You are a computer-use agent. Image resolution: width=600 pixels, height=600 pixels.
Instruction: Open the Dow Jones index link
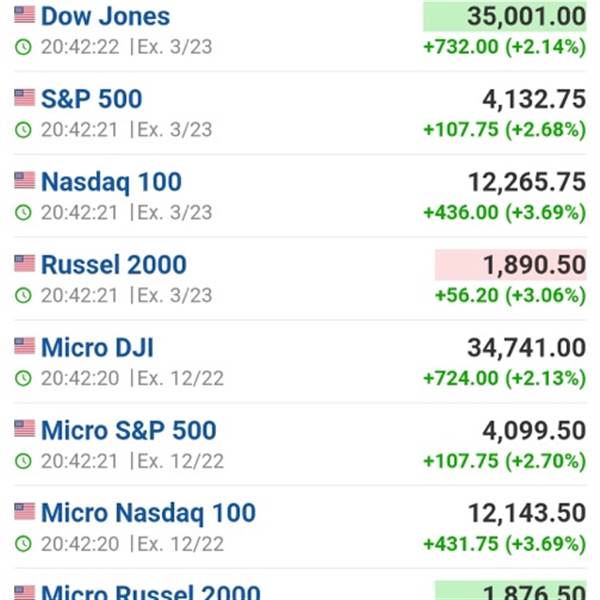(105, 16)
